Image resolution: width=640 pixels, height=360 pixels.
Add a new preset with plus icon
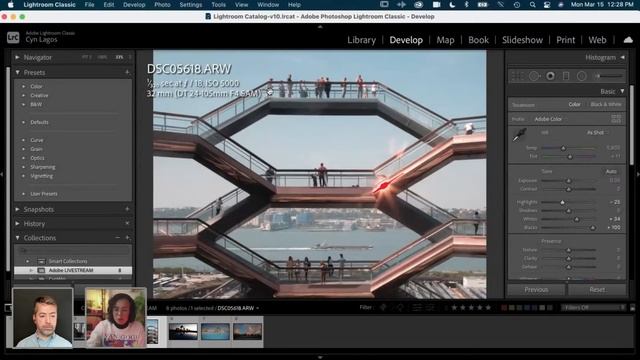(127, 72)
